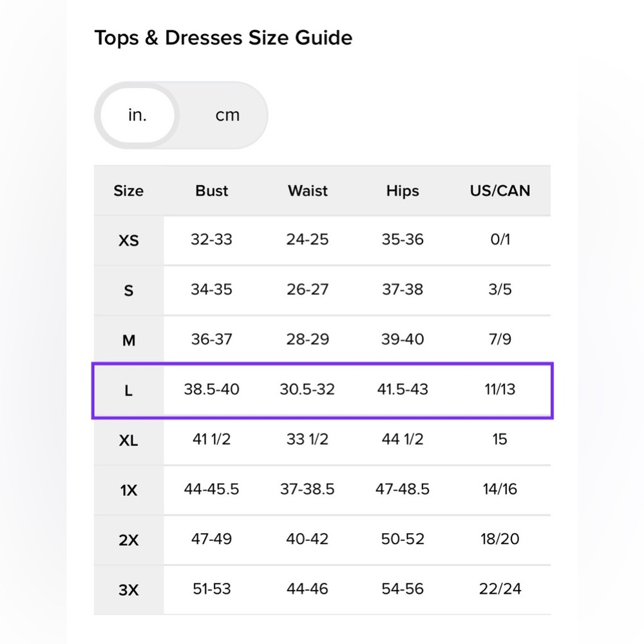
Task: Select the XL size row label
Action: [129, 440]
